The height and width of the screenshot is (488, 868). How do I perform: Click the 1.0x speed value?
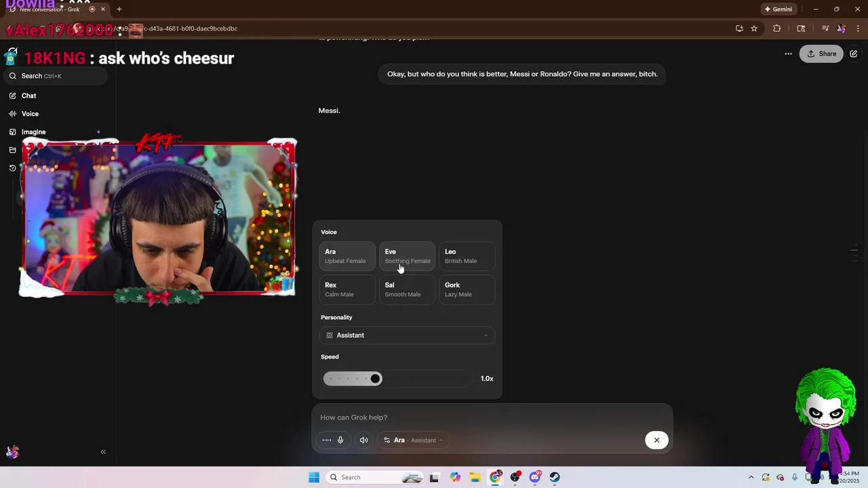coord(487,379)
